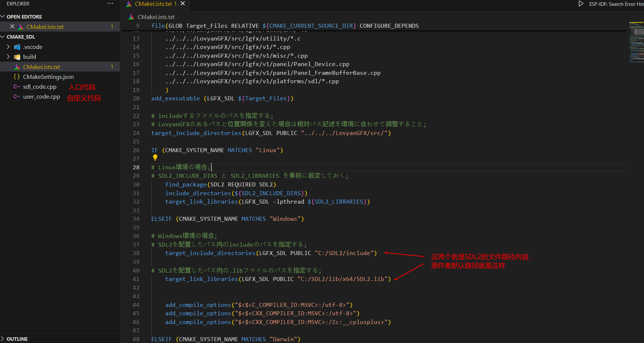644x343 pixels.
Task: Click the lightbulb code action icon
Action: [155, 157]
